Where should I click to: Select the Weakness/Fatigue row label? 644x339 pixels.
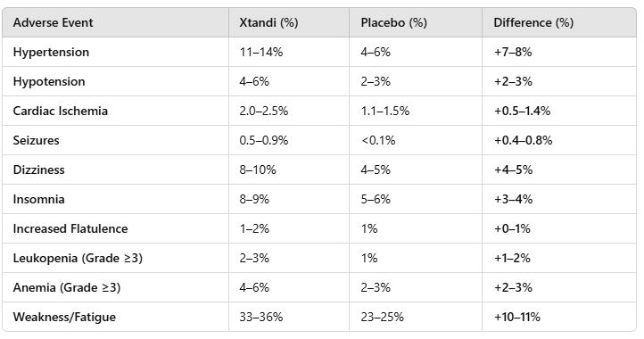[64, 317]
